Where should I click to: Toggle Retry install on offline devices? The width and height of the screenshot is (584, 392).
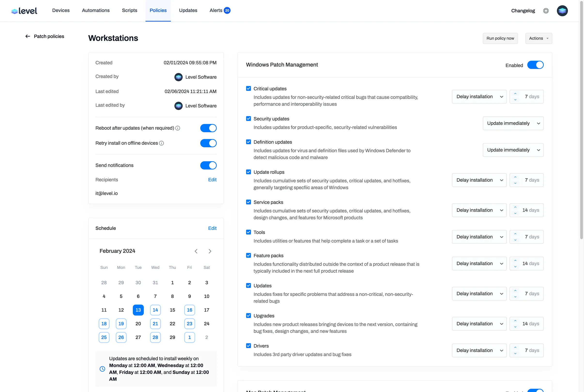208,143
